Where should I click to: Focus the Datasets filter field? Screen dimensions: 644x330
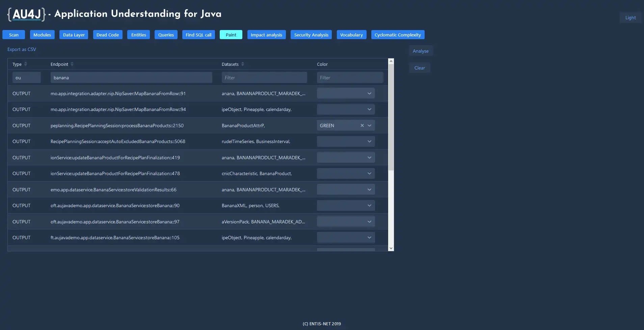click(x=264, y=78)
